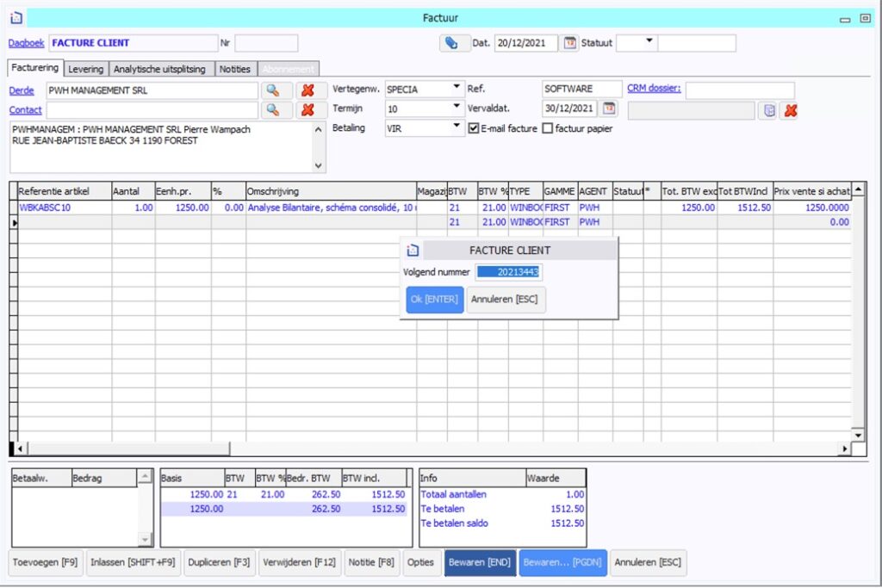Expand the Betaling dropdown

[x=457, y=126]
